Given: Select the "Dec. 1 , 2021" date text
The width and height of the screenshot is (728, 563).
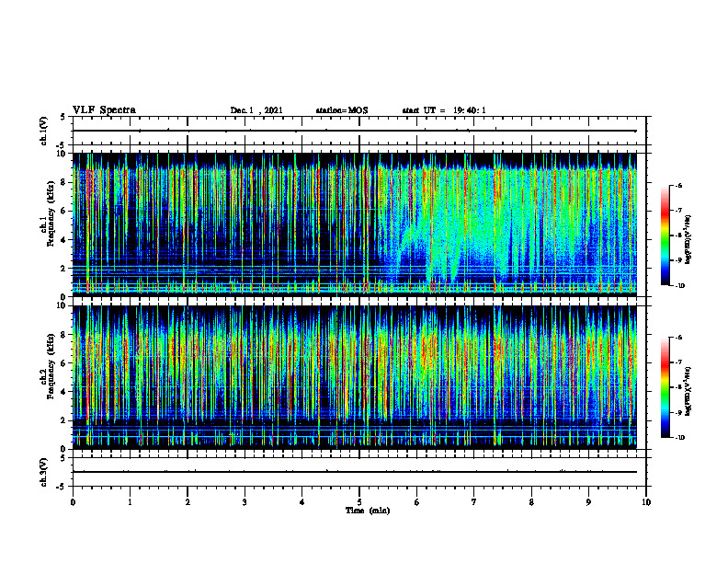Looking at the screenshot, I should pos(256,110).
